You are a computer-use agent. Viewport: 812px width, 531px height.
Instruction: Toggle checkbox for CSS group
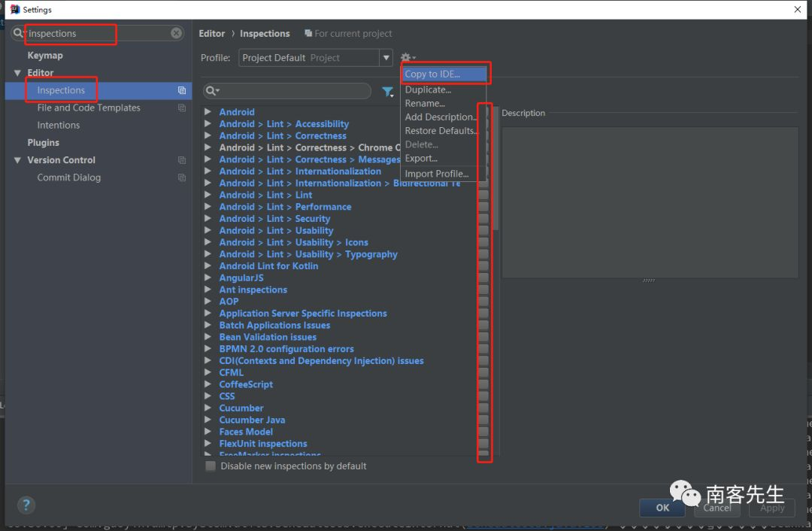tap(483, 396)
